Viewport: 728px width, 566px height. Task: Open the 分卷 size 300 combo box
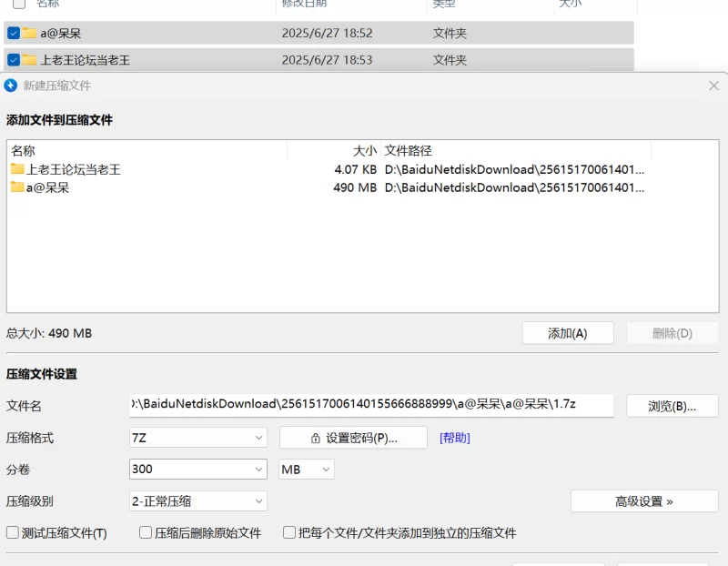click(x=198, y=470)
